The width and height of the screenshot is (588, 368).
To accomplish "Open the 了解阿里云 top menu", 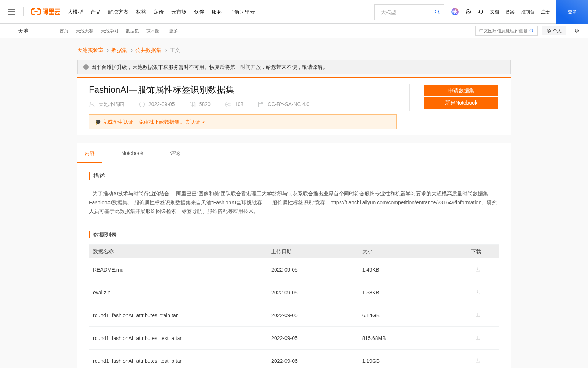I will [242, 12].
